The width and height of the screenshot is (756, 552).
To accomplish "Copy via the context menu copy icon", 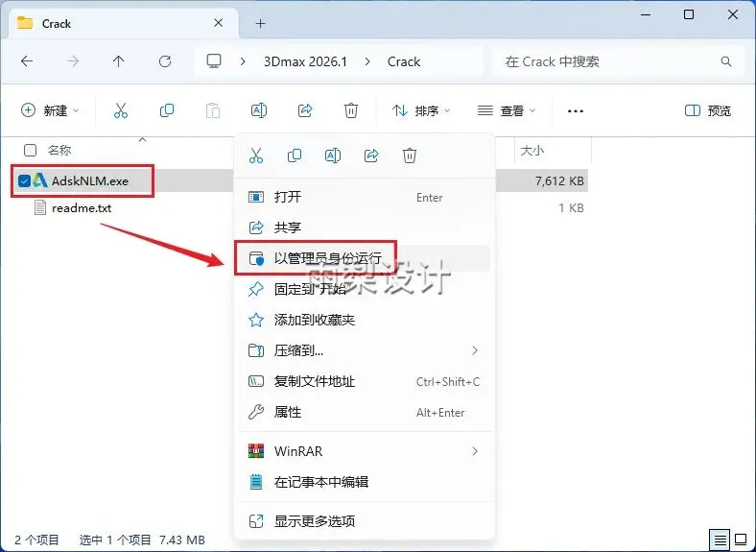I will point(295,156).
